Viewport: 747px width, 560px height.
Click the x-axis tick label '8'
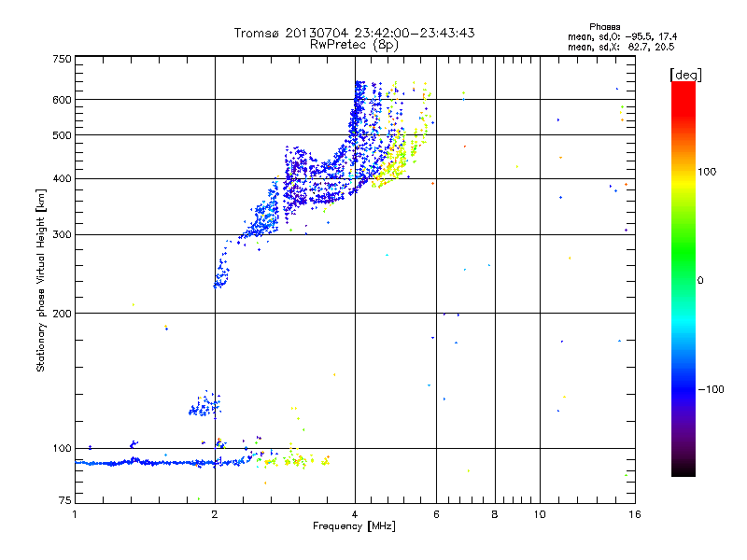point(495,514)
